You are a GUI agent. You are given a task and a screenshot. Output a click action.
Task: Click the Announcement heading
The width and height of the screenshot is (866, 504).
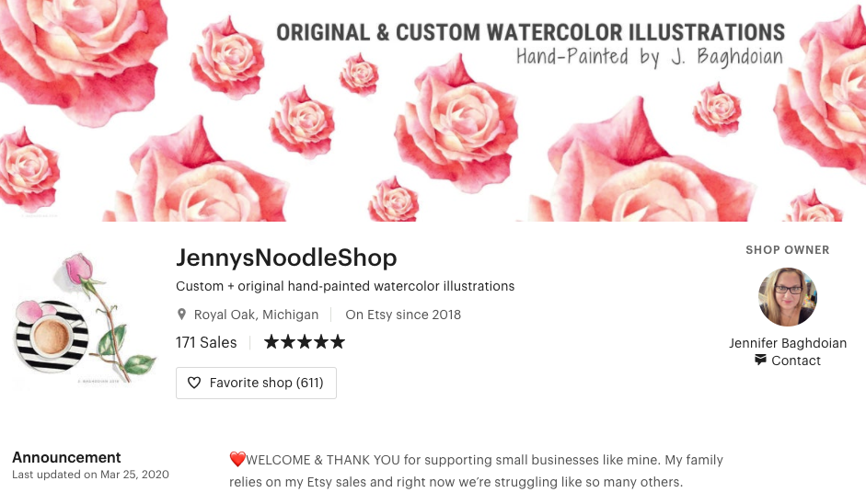[66, 457]
